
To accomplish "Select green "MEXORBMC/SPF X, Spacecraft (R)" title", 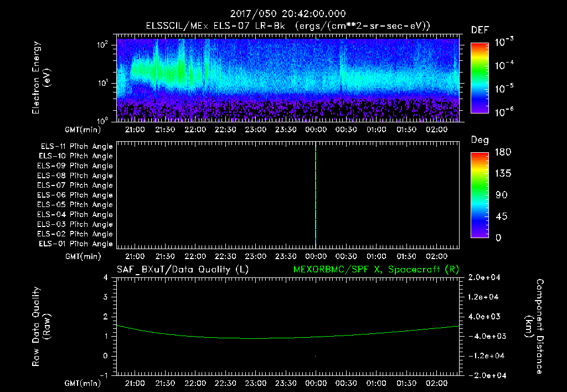I will click(x=376, y=270).
